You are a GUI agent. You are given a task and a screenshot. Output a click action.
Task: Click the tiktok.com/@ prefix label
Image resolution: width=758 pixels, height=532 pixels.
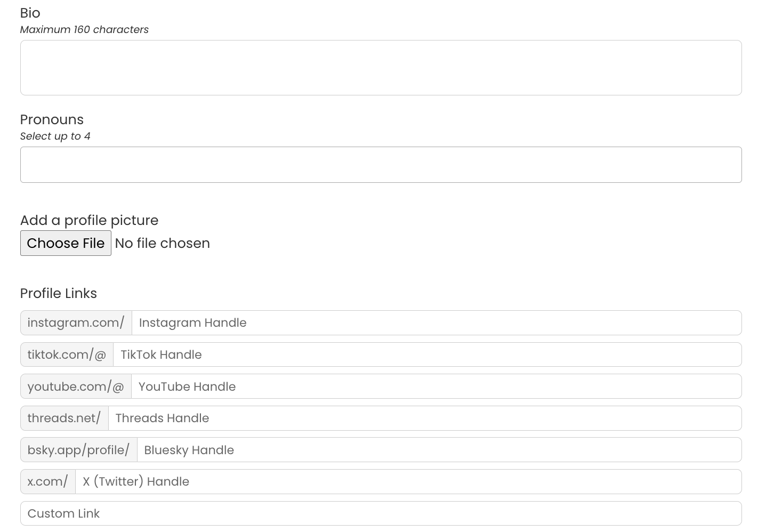tap(67, 355)
